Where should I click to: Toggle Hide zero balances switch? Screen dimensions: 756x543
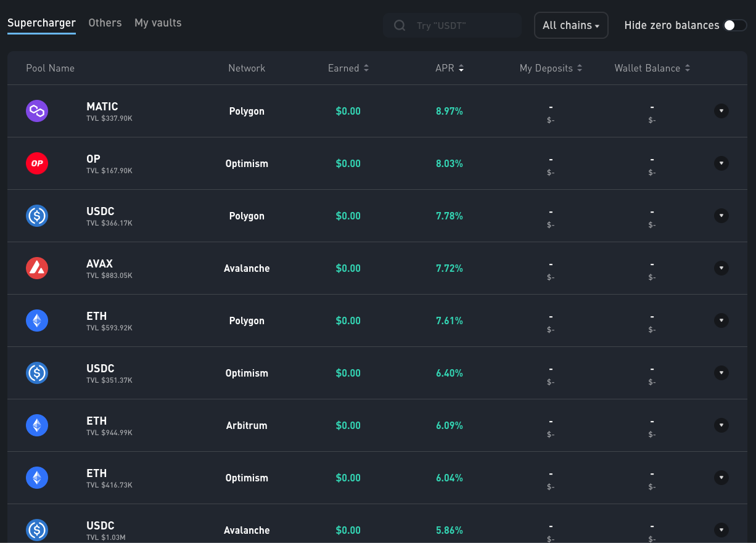pos(734,25)
